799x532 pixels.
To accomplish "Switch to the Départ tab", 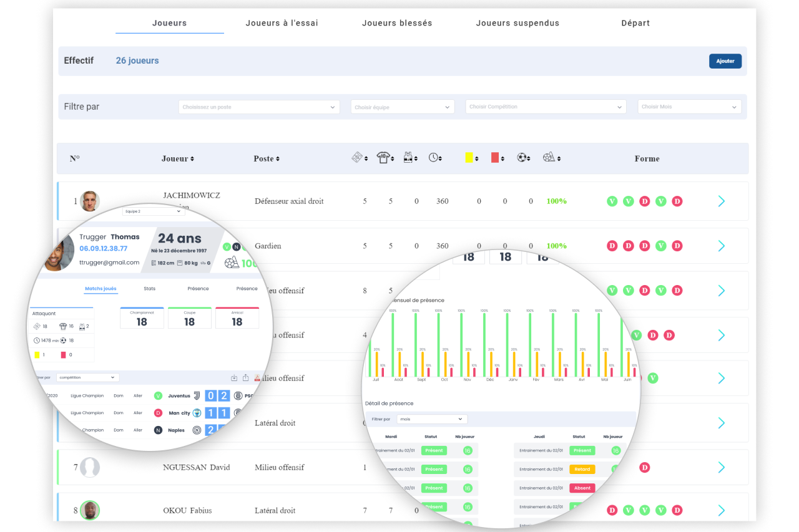I will (x=635, y=23).
